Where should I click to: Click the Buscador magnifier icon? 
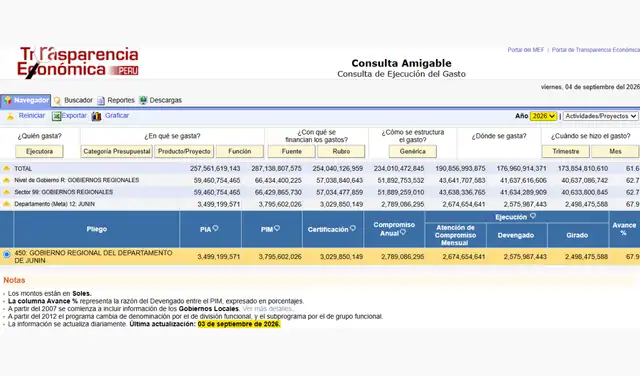pyautogui.click(x=58, y=100)
